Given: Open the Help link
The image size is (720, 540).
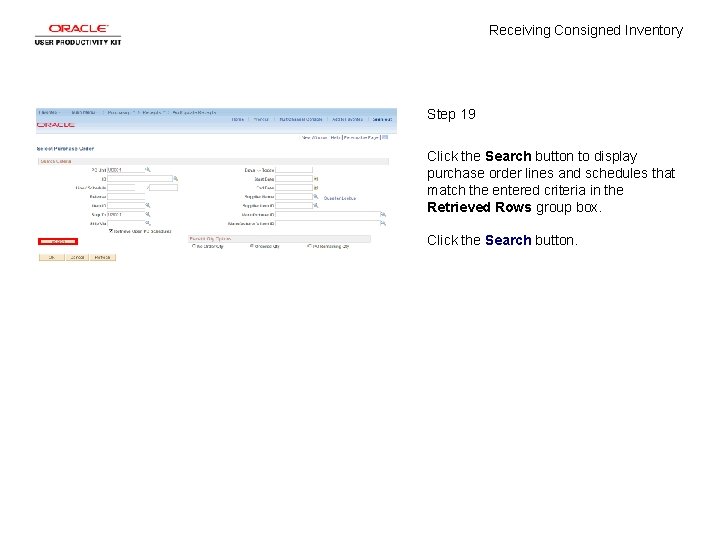Looking at the screenshot, I should pyautogui.click(x=335, y=137).
